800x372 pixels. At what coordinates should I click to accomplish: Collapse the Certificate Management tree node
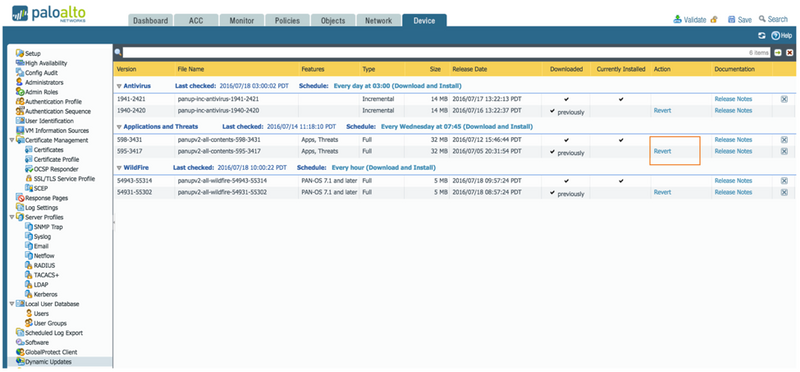(12, 140)
